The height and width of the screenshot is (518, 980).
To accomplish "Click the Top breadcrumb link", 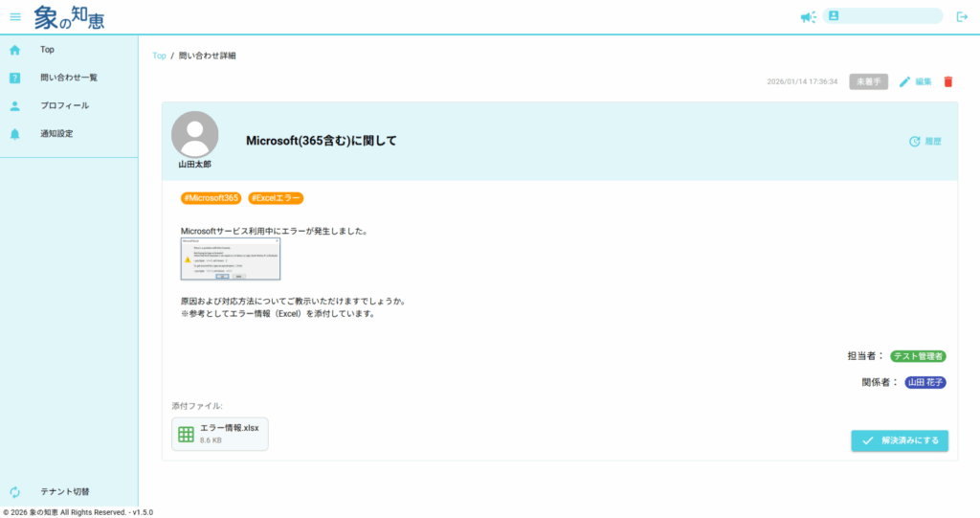I will (x=159, y=56).
